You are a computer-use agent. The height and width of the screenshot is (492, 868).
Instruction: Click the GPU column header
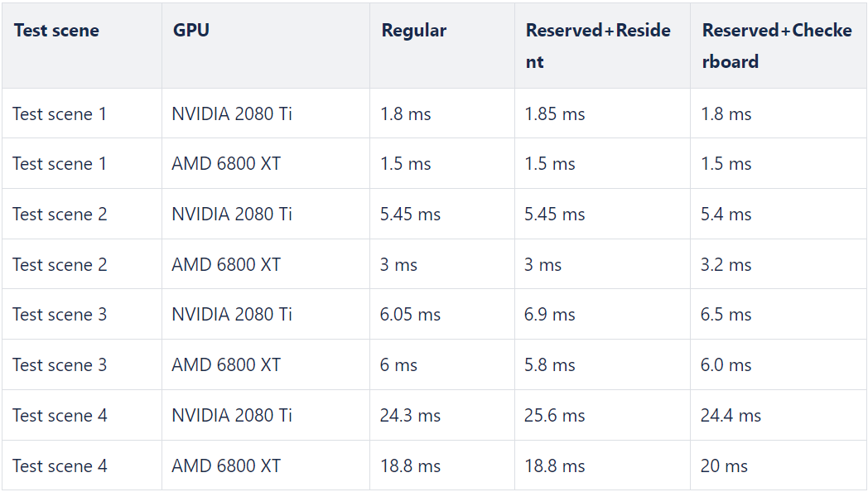click(x=266, y=46)
